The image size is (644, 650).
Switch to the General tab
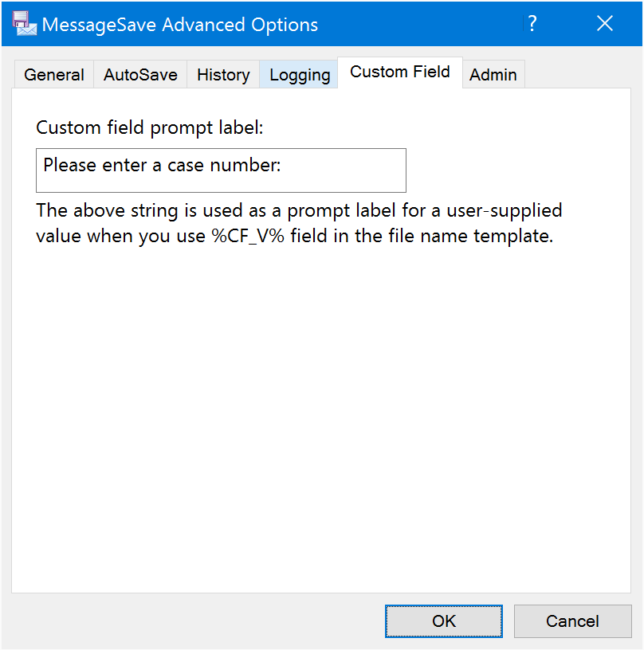(x=54, y=75)
